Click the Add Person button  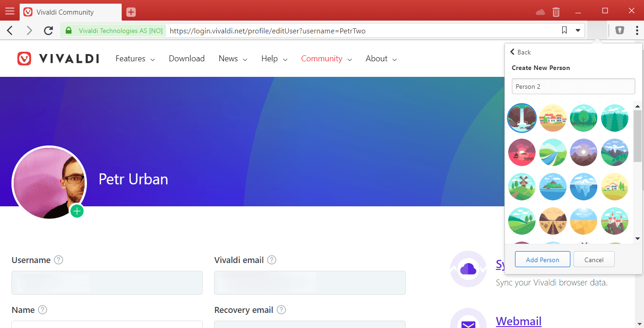coord(542,259)
